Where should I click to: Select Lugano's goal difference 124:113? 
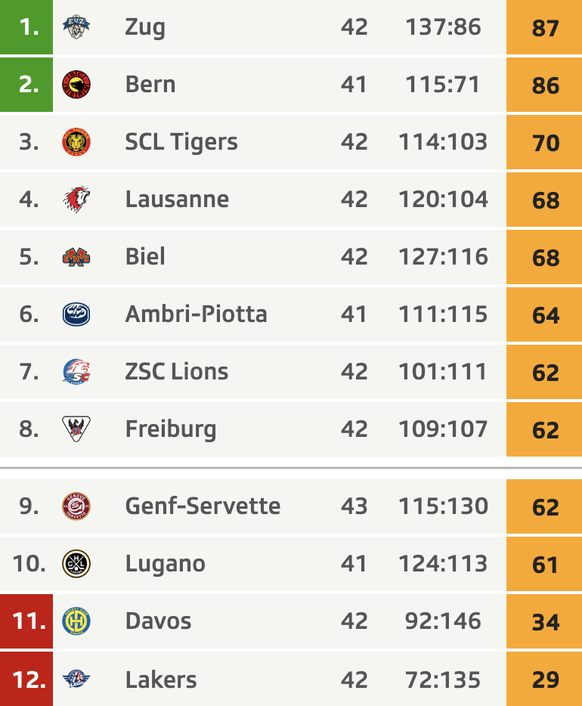coord(443,564)
